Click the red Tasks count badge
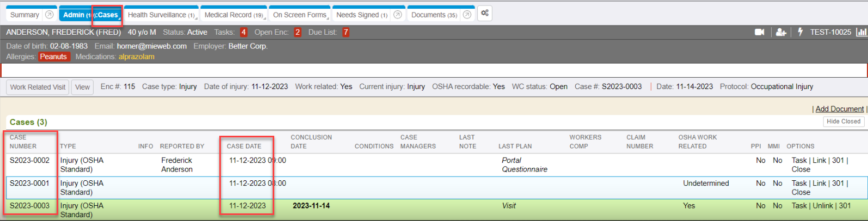Image resolution: width=868 pixels, height=221 pixels. coord(243,32)
